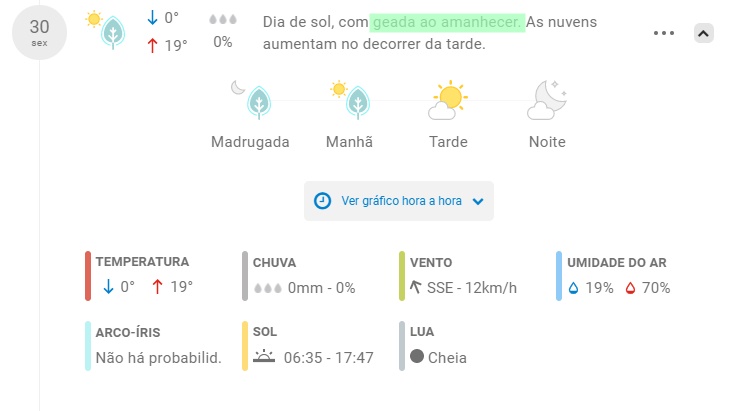The height and width of the screenshot is (411, 729).
Task: Click the Madrugada frost and moon icon
Action: [x=251, y=100]
